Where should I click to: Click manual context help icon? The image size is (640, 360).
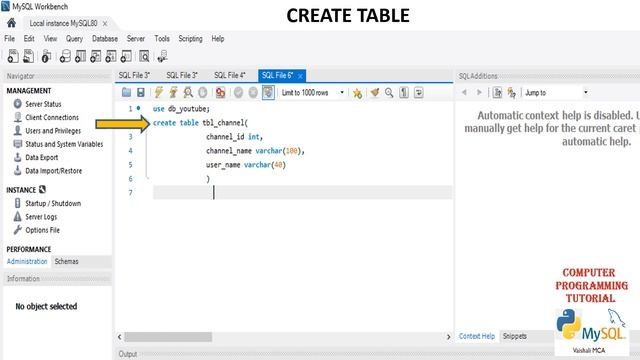point(511,93)
